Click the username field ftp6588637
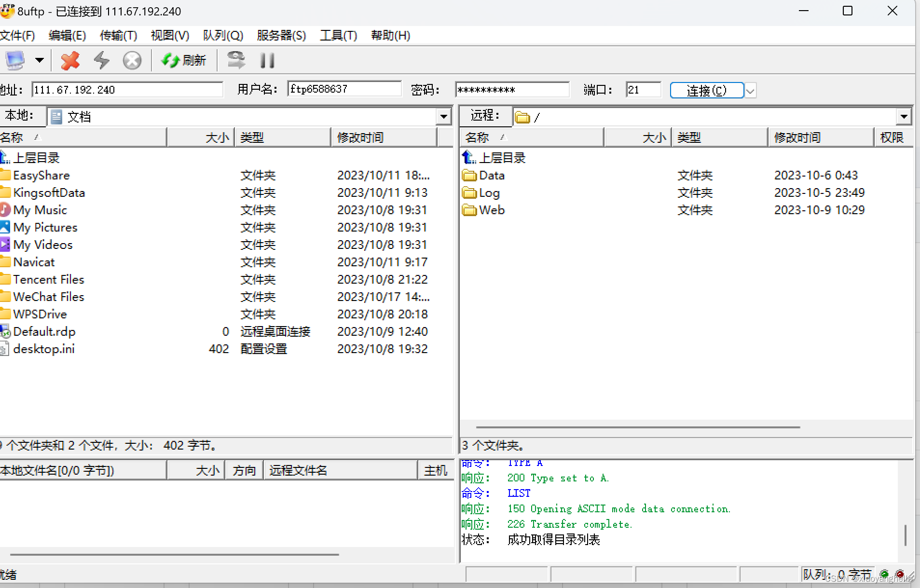 [x=344, y=89]
